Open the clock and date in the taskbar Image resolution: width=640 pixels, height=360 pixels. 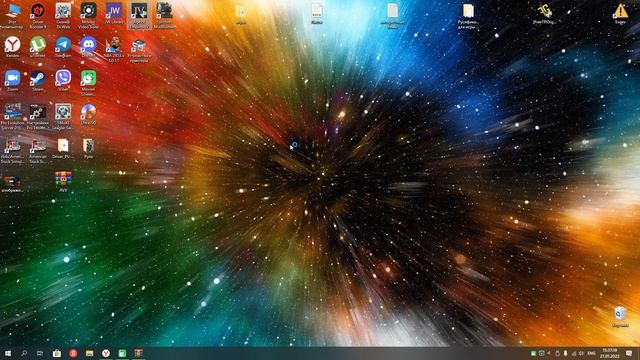610,353
